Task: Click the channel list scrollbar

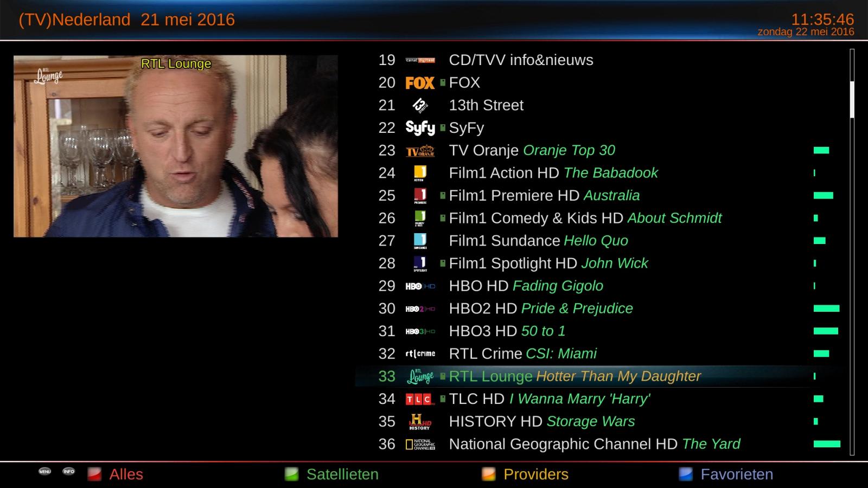Action: (x=852, y=252)
